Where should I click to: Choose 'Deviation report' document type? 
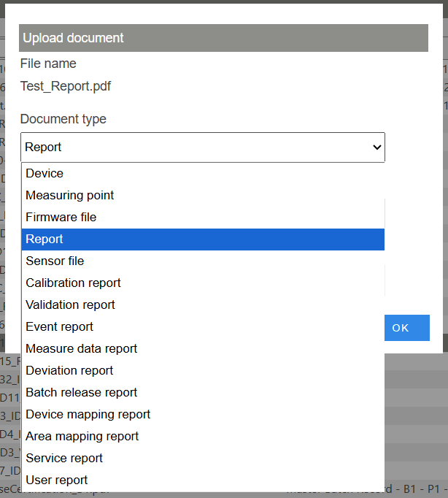tap(203, 371)
